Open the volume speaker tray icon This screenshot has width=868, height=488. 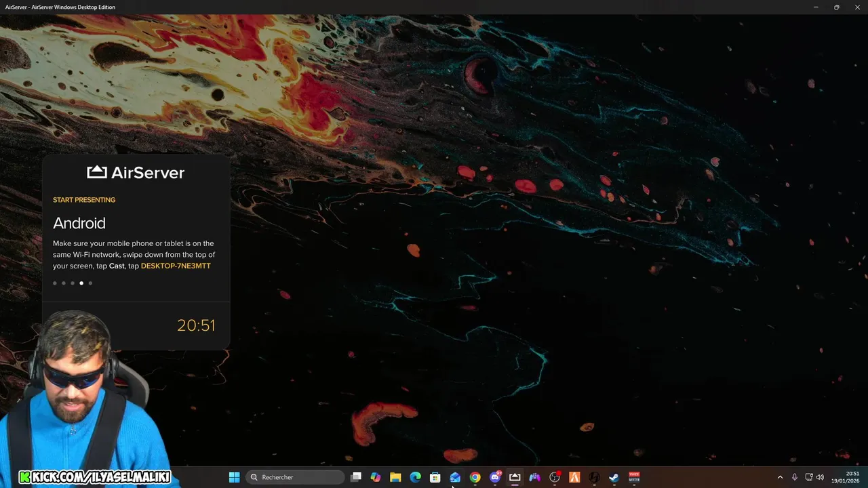click(820, 477)
